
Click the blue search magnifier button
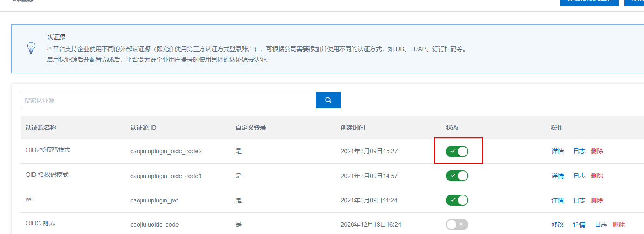328,100
